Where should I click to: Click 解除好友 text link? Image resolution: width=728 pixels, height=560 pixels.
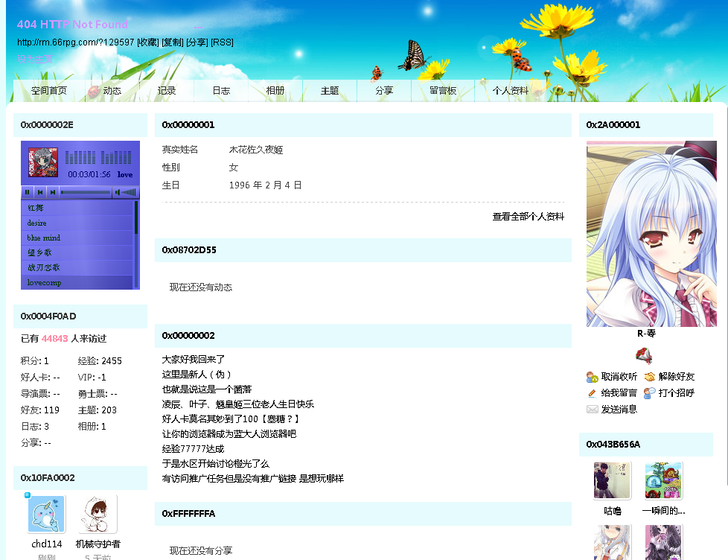(677, 377)
